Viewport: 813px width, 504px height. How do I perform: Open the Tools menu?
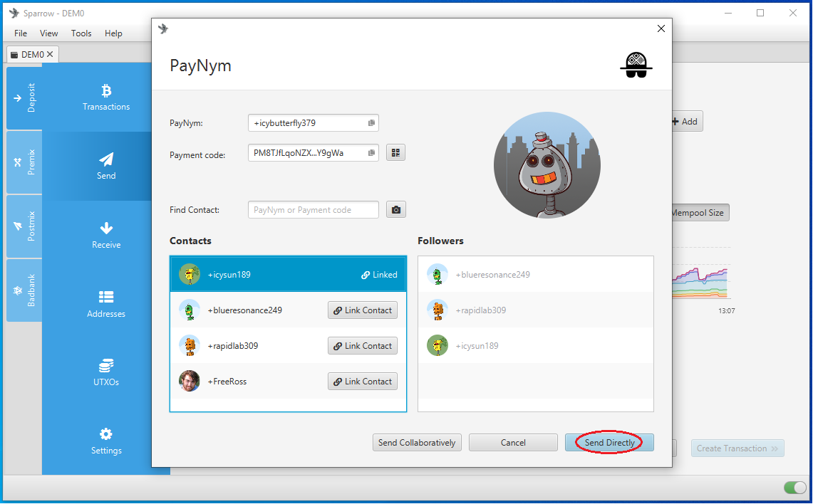(x=81, y=33)
